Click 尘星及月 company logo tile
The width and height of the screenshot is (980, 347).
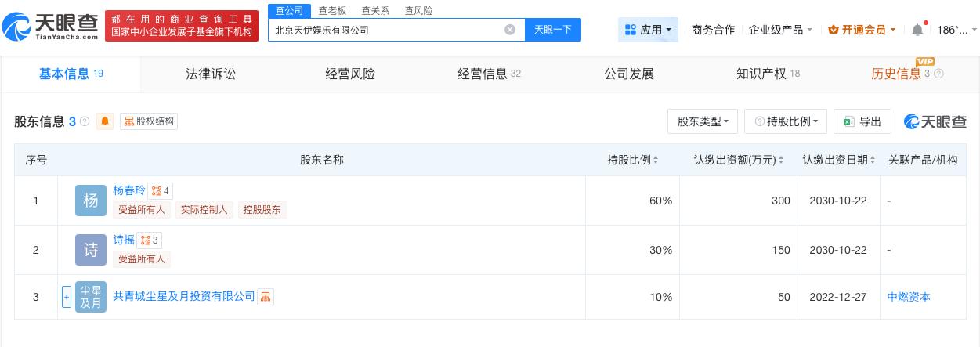91,297
